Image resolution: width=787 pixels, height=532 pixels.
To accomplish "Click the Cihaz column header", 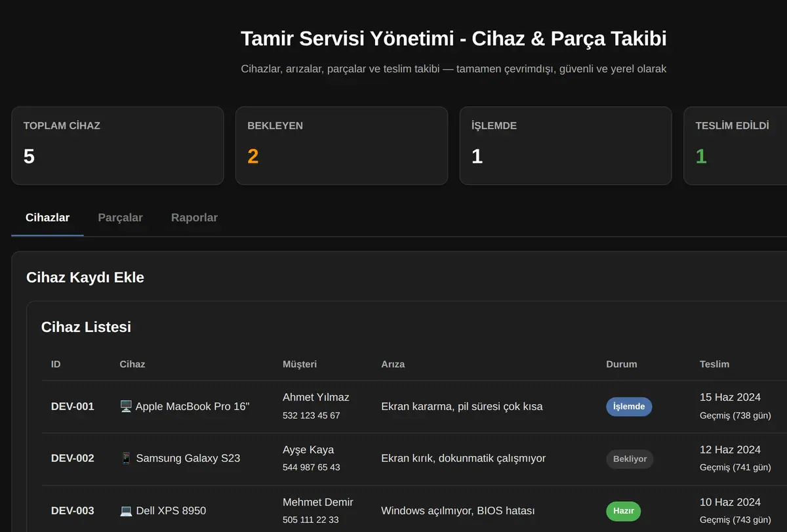I will [x=132, y=364].
